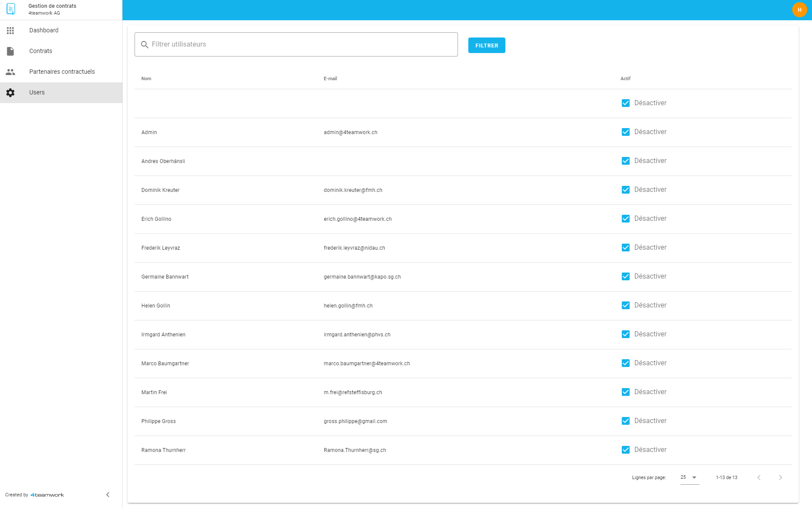
Task: Click the Partenaires contractuels people icon
Action: click(x=10, y=72)
